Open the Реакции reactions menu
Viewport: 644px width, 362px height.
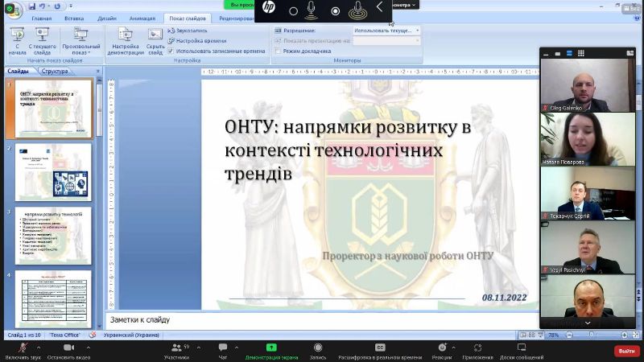coord(442,352)
